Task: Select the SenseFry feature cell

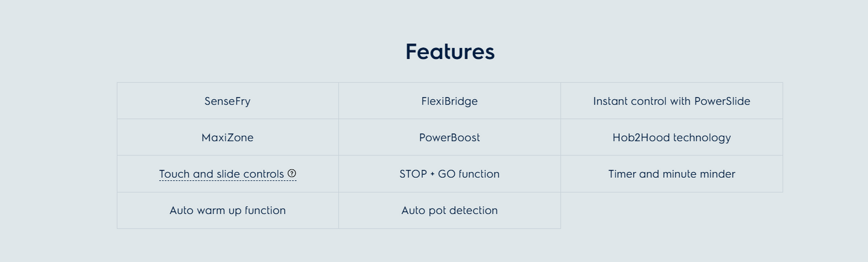Action: pos(227,101)
